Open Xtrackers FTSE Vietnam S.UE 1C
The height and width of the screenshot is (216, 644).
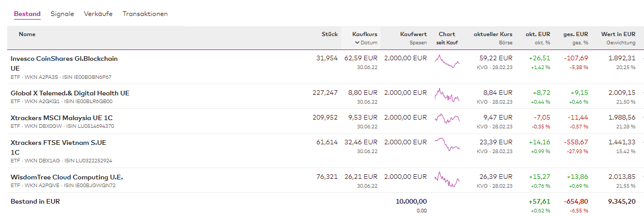click(x=58, y=143)
